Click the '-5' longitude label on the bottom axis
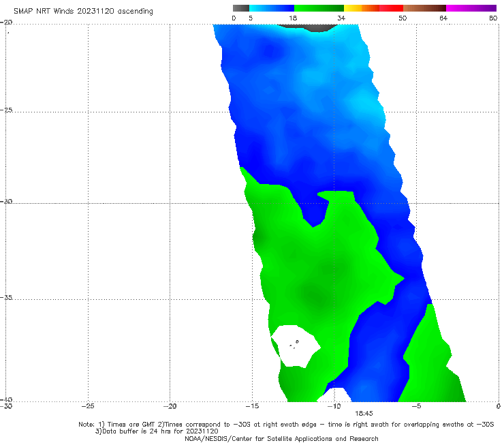Viewport: 504px width, 443px height. pos(416,406)
